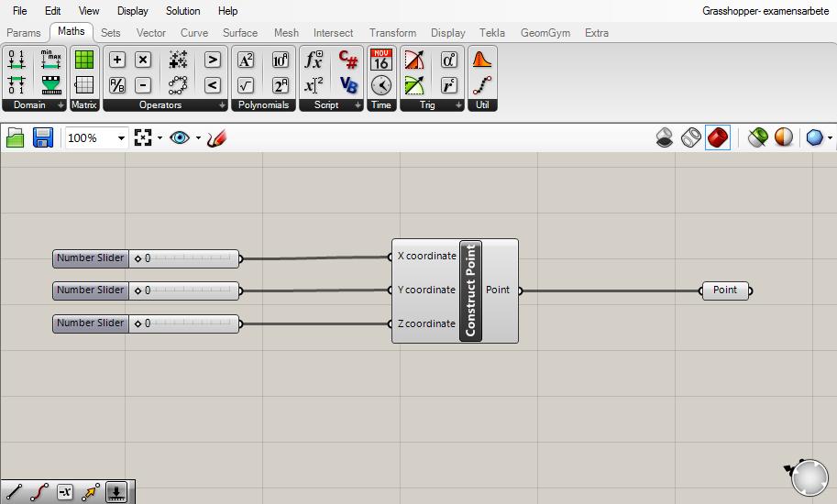Open the File menu
The width and height of the screenshot is (837, 504).
(x=20, y=11)
